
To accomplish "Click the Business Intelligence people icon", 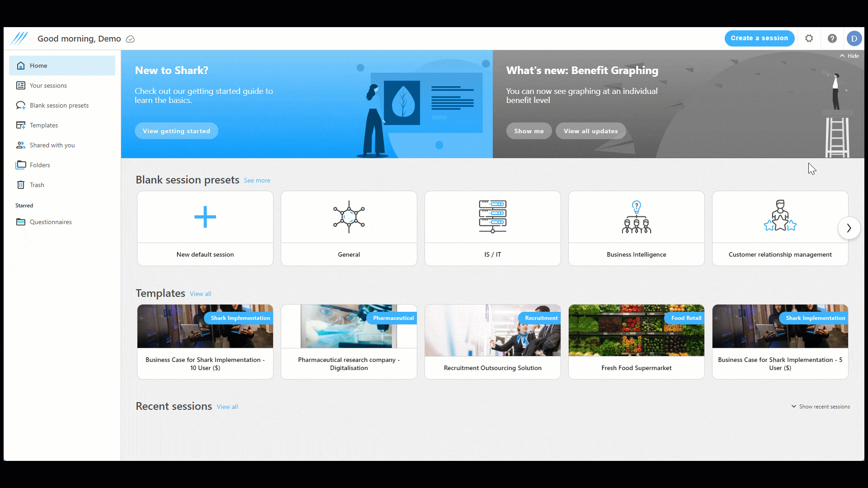I will tap(637, 217).
